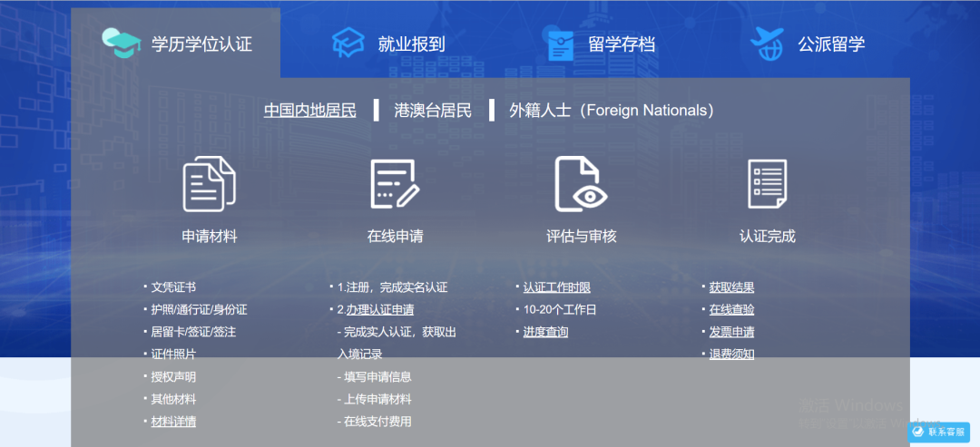Switch to the 就业报到 tab
Screen dimensions: 980x447
pyautogui.click(x=411, y=44)
